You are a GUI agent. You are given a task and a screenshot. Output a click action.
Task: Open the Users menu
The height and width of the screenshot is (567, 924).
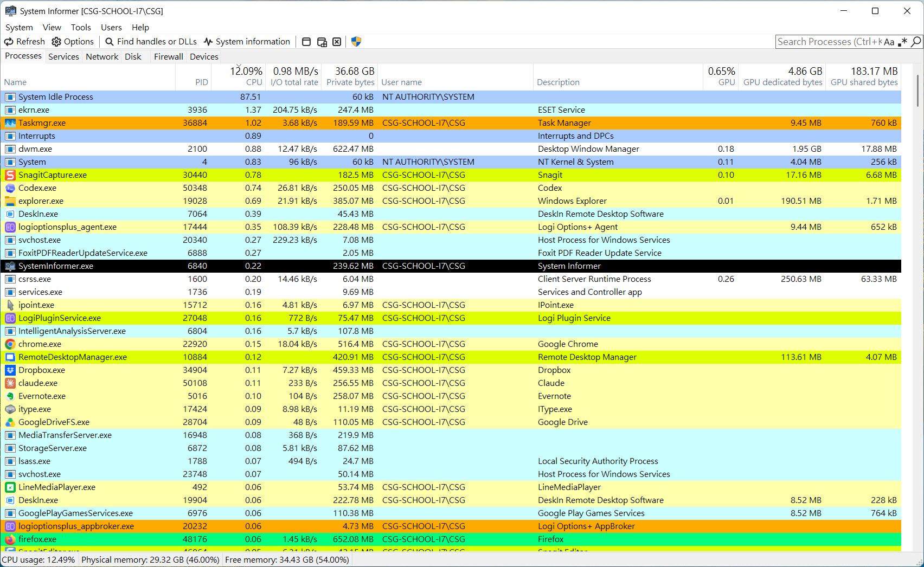[111, 28]
